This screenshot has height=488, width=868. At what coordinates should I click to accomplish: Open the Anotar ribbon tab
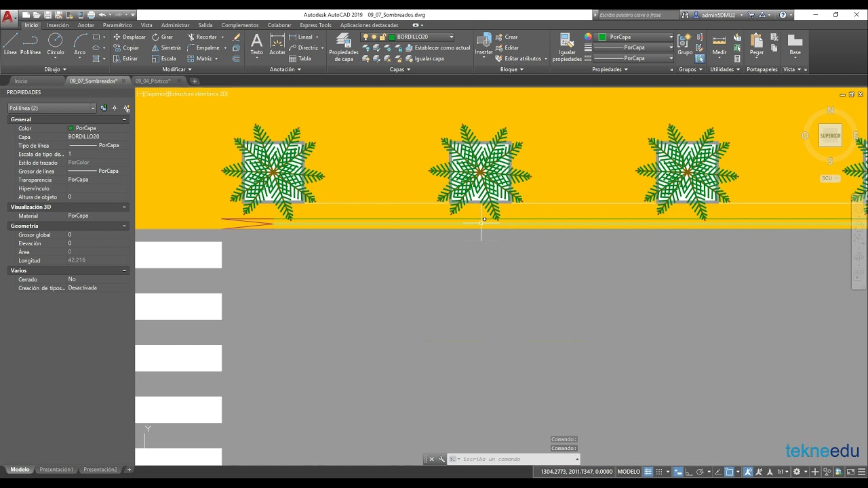(86, 25)
